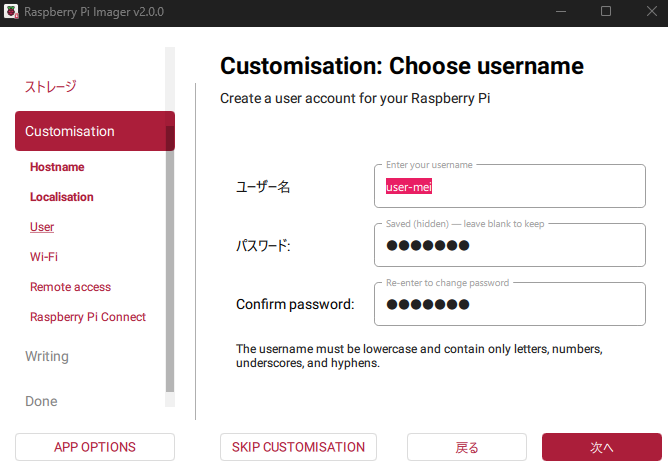The width and height of the screenshot is (668, 470).
Task: Click the Confirm password input field
Action: [x=509, y=305]
